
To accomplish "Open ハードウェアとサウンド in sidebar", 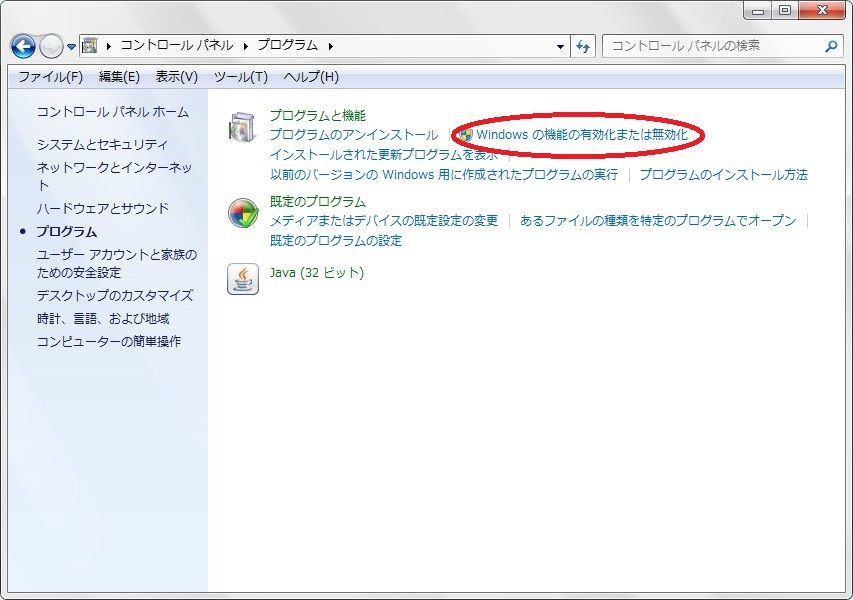I will (x=103, y=208).
